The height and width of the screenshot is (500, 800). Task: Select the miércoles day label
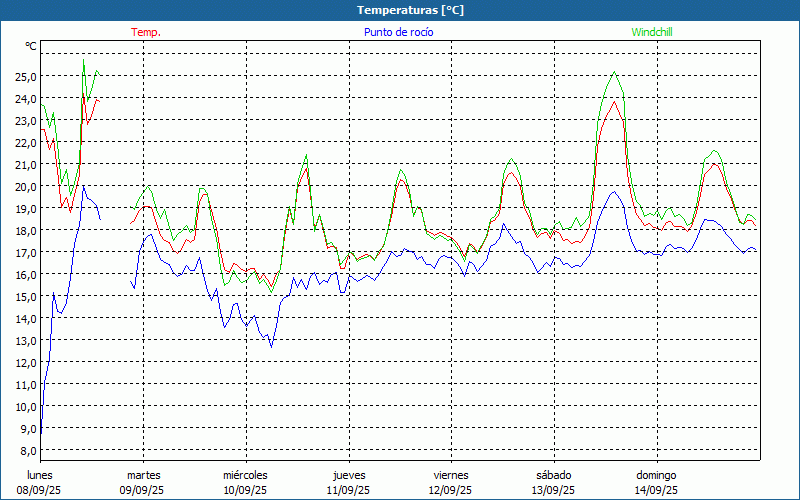click(x=245, y=475)
